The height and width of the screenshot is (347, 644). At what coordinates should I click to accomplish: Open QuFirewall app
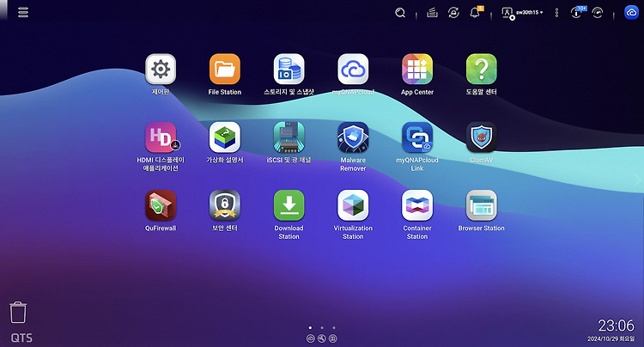[x=161, y=205]
